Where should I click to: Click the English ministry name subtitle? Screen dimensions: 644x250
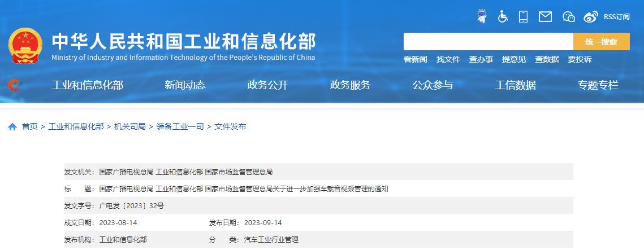click(x=183, y=58)
